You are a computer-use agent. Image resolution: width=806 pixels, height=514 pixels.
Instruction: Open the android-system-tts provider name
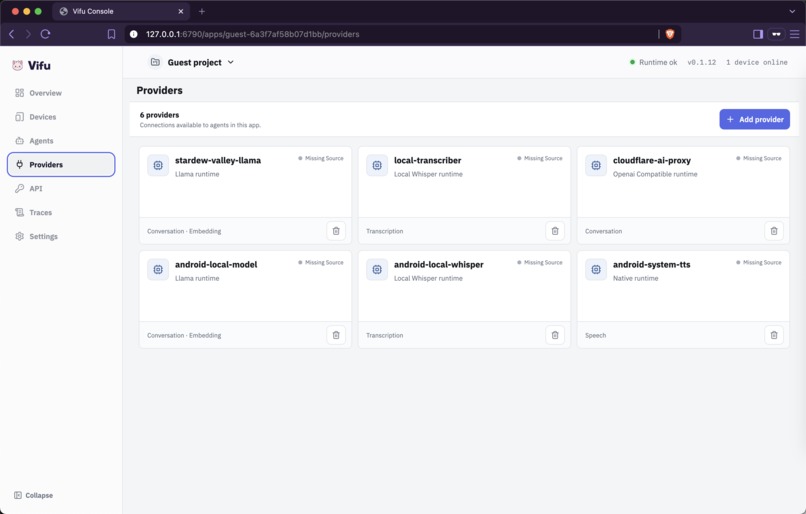651,265
